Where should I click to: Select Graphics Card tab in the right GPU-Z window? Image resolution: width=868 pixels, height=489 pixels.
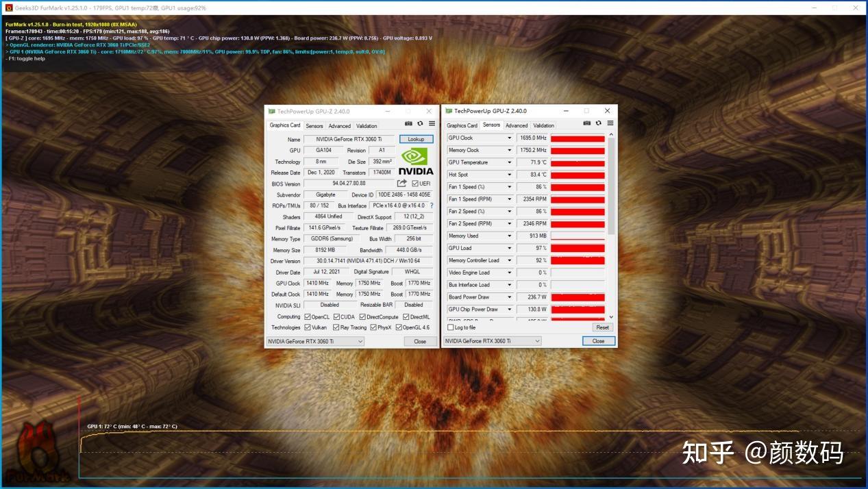(462, 125)
